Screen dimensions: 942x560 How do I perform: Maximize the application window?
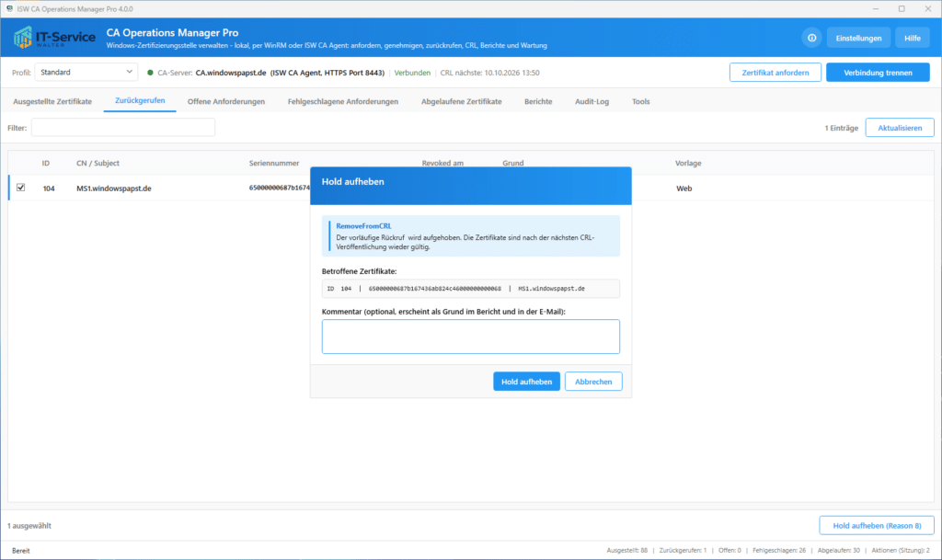pos(902,9)
